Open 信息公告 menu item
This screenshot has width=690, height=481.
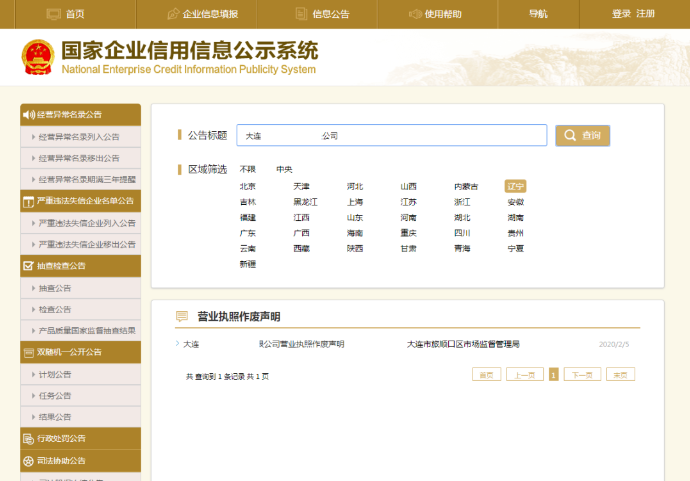330,14
